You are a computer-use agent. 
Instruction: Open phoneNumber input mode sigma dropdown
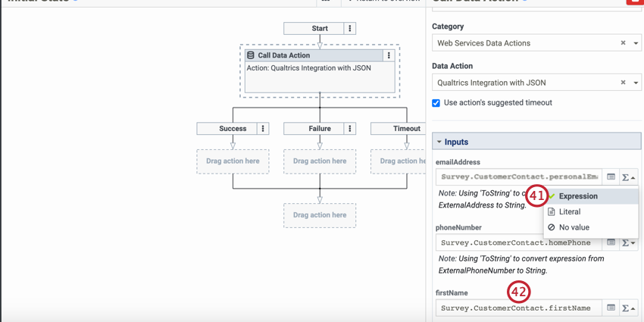point(628,243)
